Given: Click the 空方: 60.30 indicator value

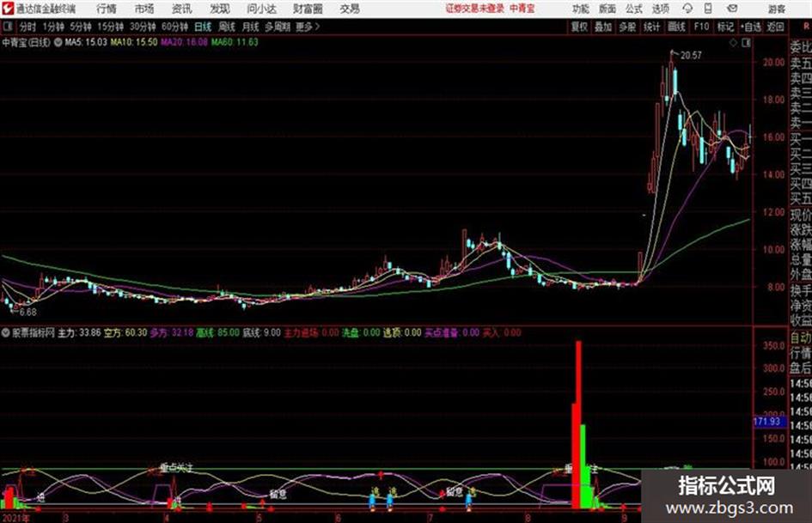Looking at the screenshot, I should [x=125, y=332].
